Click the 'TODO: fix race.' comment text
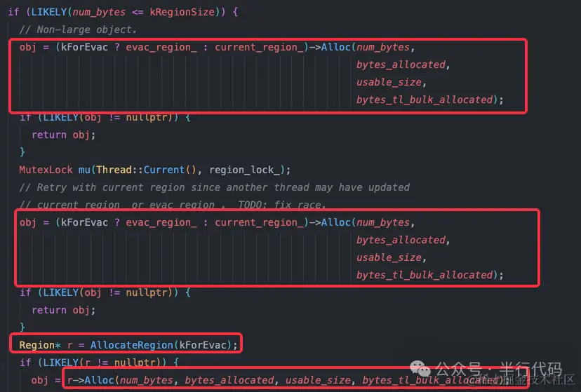This screenshot has width=581, height=392. pos(281,205)
